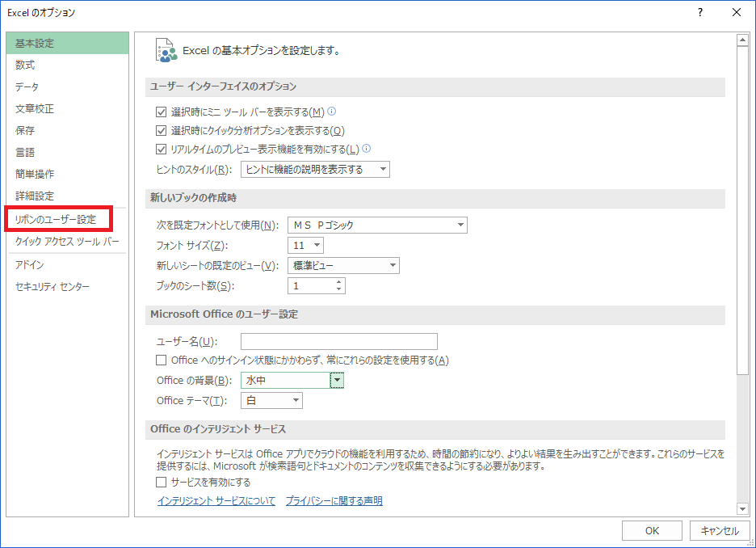The image size is (756, 548).
Task: Select 言語 category
Action: (68, 153)
